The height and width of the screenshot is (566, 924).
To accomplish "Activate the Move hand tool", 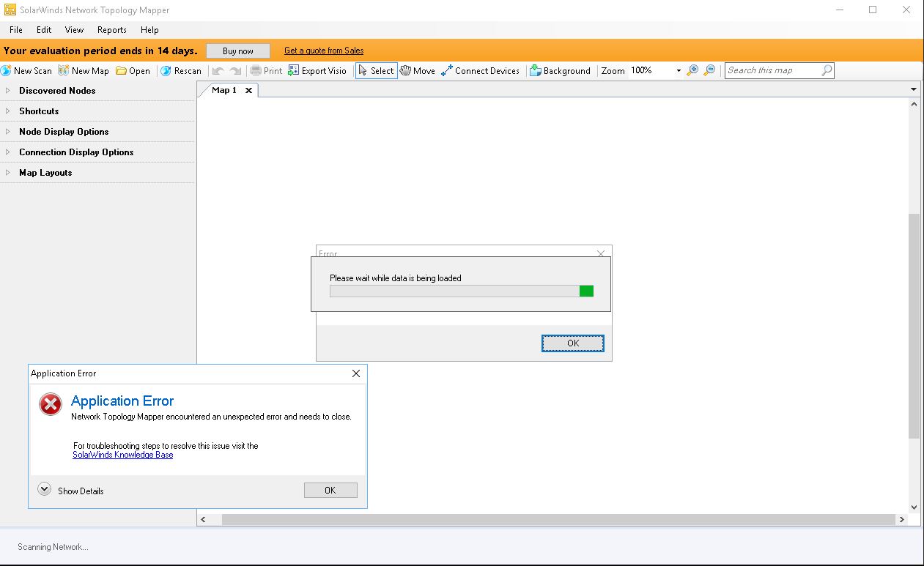I will pyautogui.click(x=418, y=71).
